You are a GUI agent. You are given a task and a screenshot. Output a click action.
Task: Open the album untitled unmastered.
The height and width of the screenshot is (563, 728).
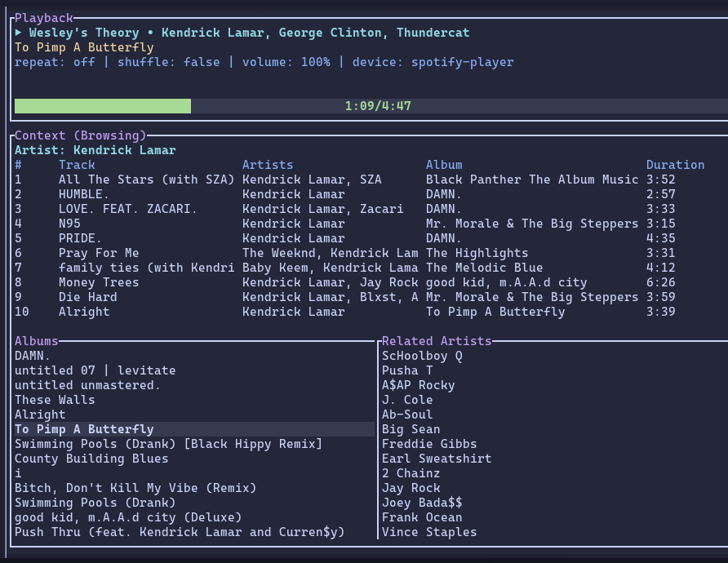coord(87,385)
